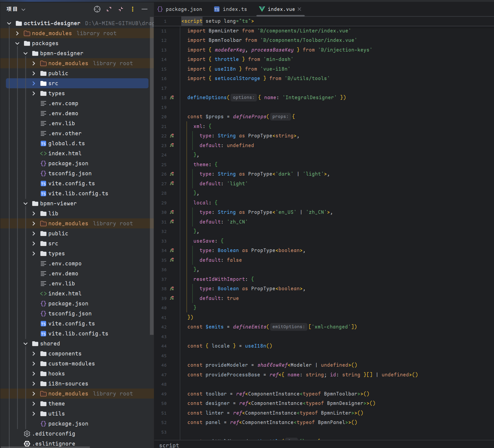Click the gutter icon on line 26
The height and width of the screenshot is (448, 494).
[172, 174]
